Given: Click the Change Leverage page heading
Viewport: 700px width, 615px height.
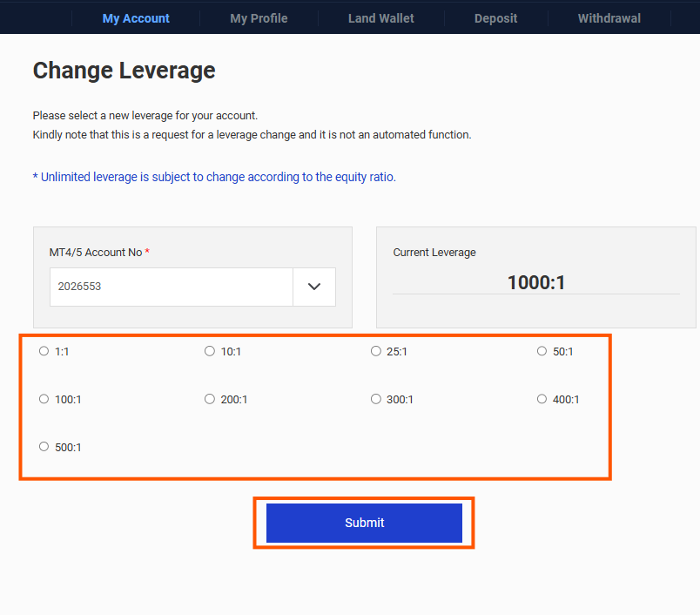Looking at the screenshot, I should click(x=124, y=71).
